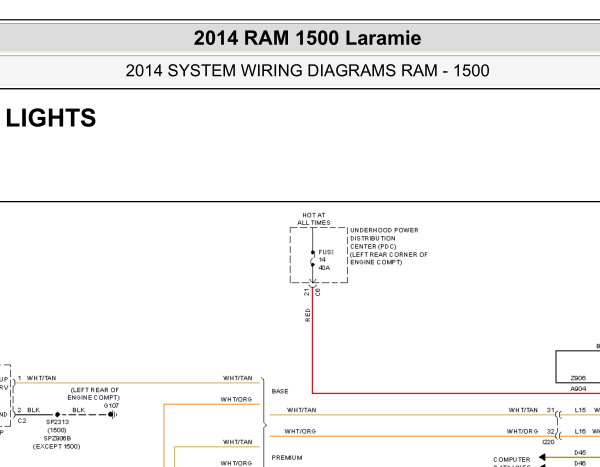
Task: Select the "BASE" option label
Action: click(x=280, y=392)
